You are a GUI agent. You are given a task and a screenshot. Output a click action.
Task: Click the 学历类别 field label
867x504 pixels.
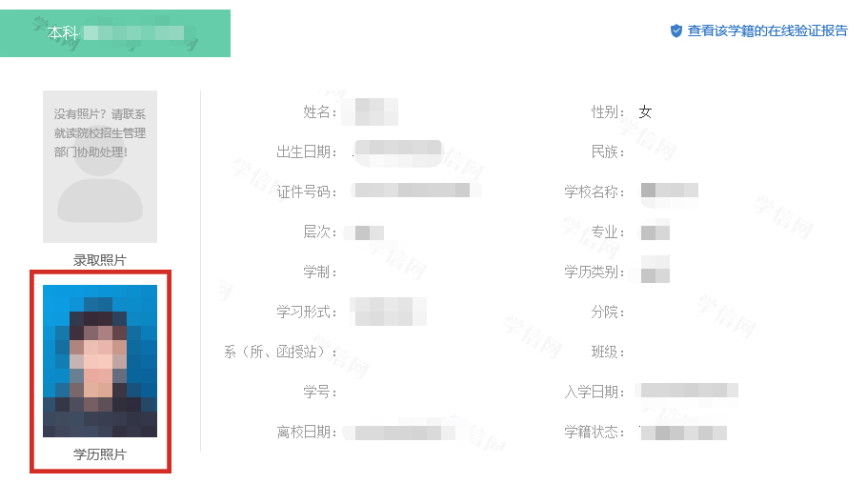[594, 272]
